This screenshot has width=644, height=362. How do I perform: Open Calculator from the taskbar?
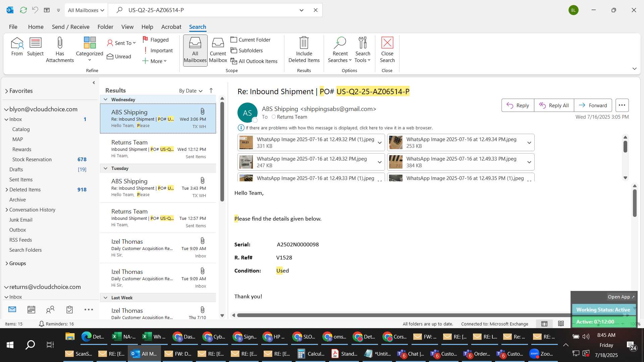tap(311, 354)
